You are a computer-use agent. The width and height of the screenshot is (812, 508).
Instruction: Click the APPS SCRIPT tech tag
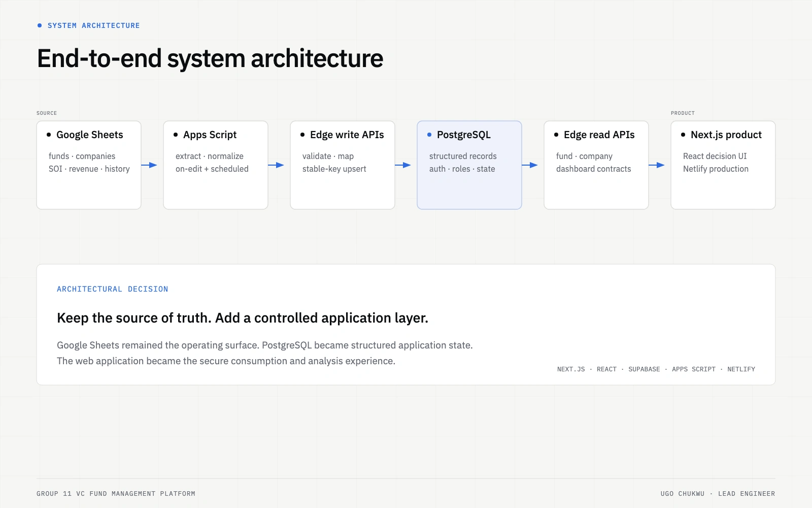tap(693, 369)
